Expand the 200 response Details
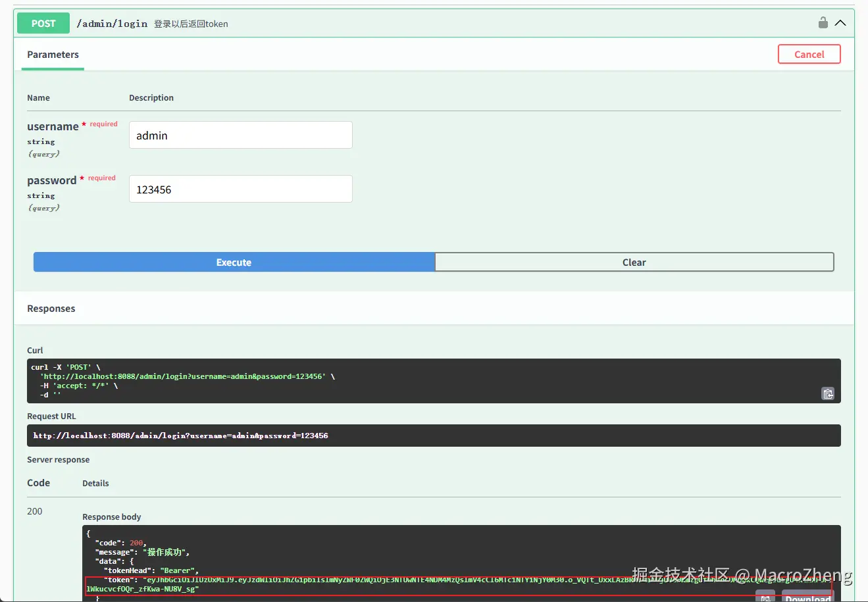Screen dimensions: 868x602 click(95, 483)
